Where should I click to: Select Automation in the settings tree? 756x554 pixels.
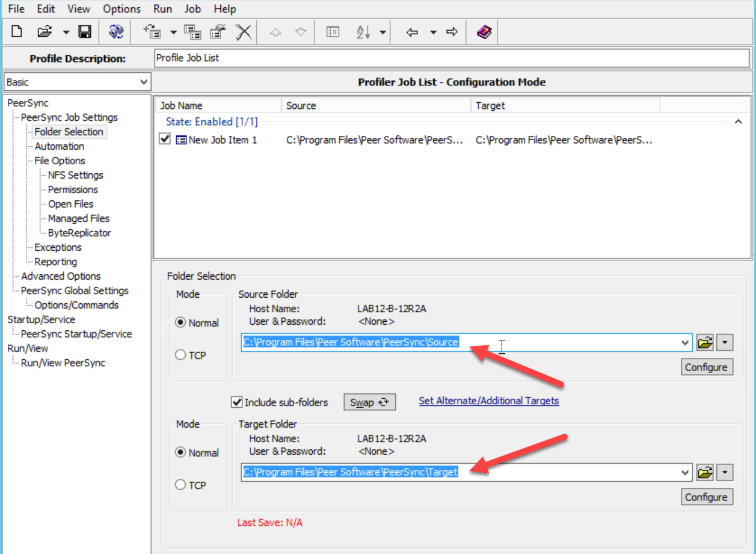59,146
